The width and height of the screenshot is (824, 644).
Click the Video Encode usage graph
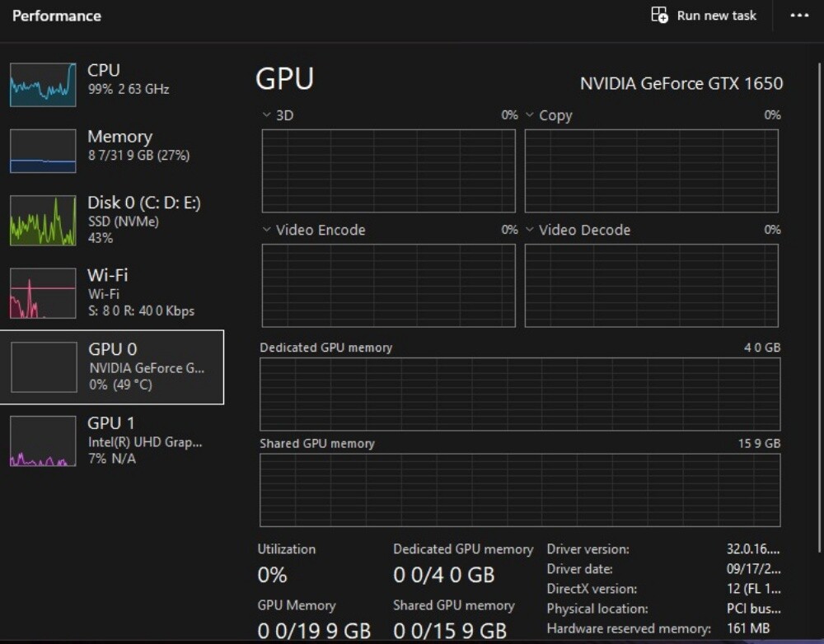pos(388,285)
